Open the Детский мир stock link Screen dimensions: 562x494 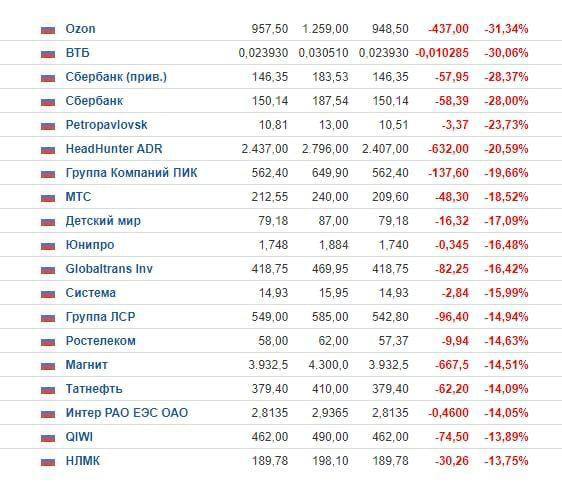pyautogui.click(x=103, y=221)
